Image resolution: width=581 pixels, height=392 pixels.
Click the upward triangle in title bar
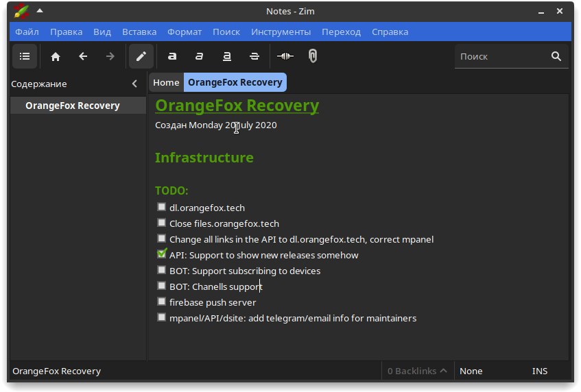(40, 11)
